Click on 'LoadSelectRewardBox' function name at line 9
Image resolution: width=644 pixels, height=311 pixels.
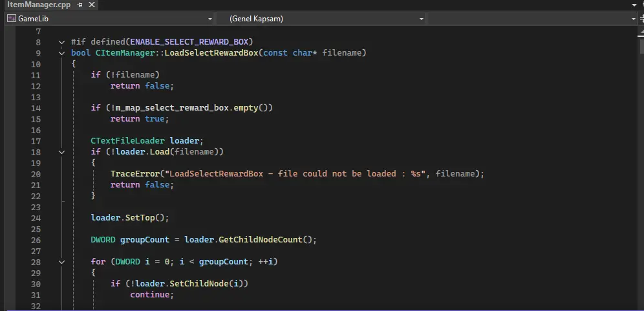point(211,53)
